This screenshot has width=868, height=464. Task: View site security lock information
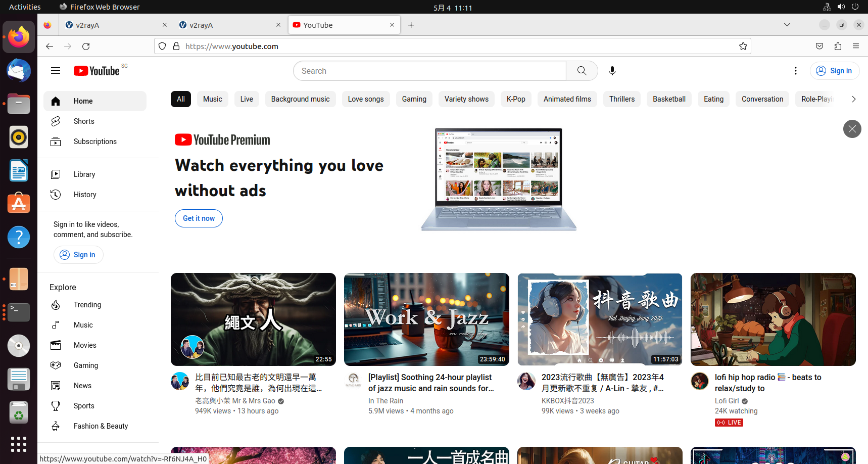point(176,46)
